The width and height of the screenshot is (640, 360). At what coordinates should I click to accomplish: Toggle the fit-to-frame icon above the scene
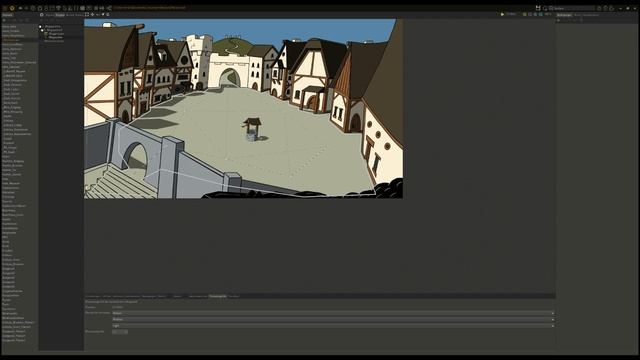pos(87,14)
